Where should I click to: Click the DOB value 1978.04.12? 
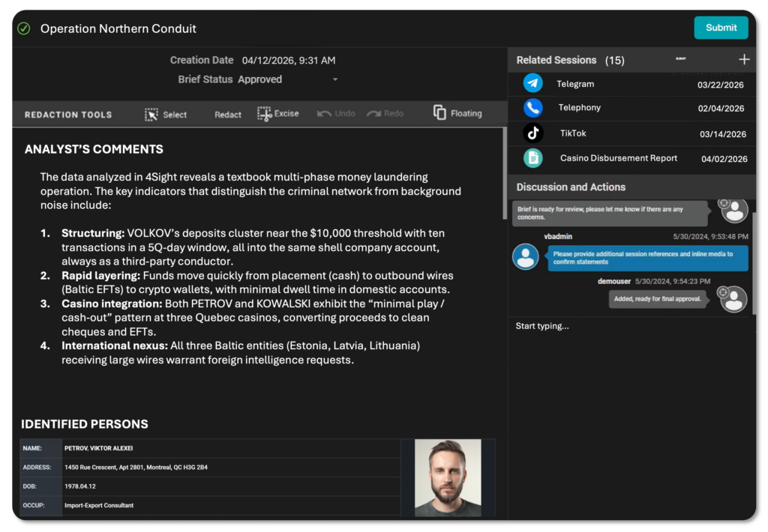coord(79,486)
